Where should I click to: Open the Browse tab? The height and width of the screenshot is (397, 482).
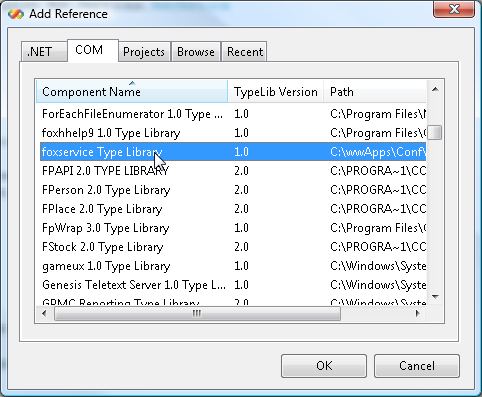[x=196, y=52]
